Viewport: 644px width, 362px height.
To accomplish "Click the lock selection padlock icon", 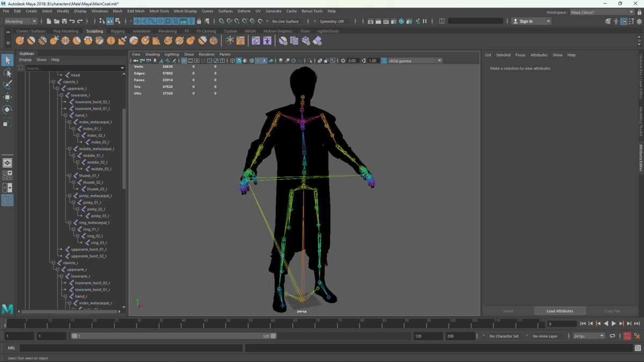I will (x=199, y=21).
